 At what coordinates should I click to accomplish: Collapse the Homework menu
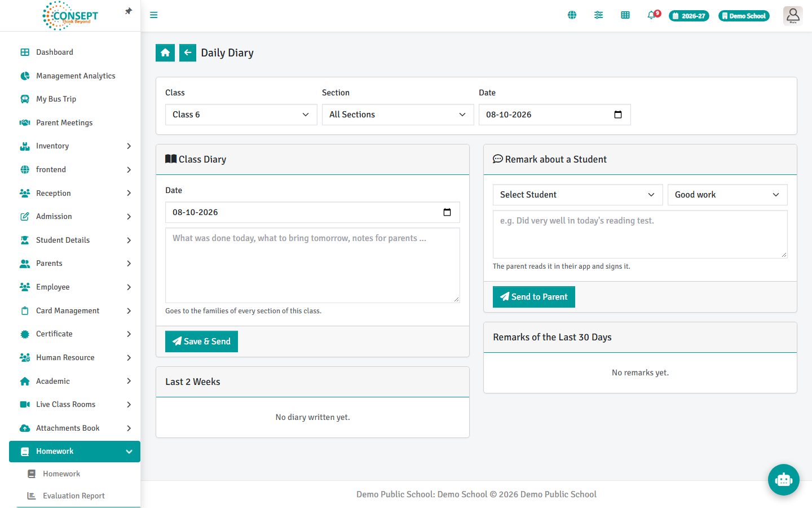pyautogui.click(x=74, y=452)
